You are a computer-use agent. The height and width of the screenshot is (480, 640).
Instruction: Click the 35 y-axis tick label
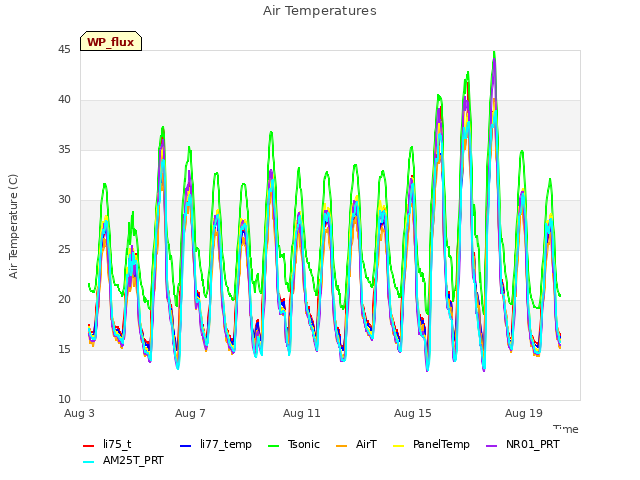[x=64, y=150]
